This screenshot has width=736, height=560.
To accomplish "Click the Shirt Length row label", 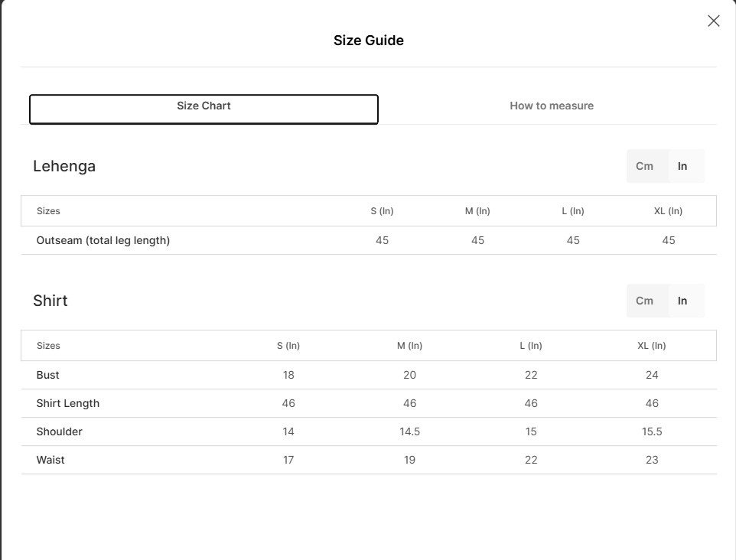I will click(x=68, y=403).
